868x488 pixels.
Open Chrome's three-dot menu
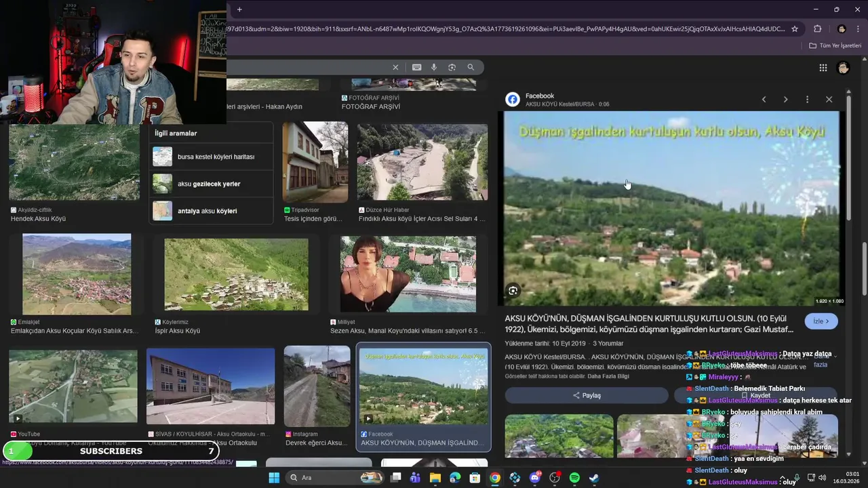pos(858,29)
